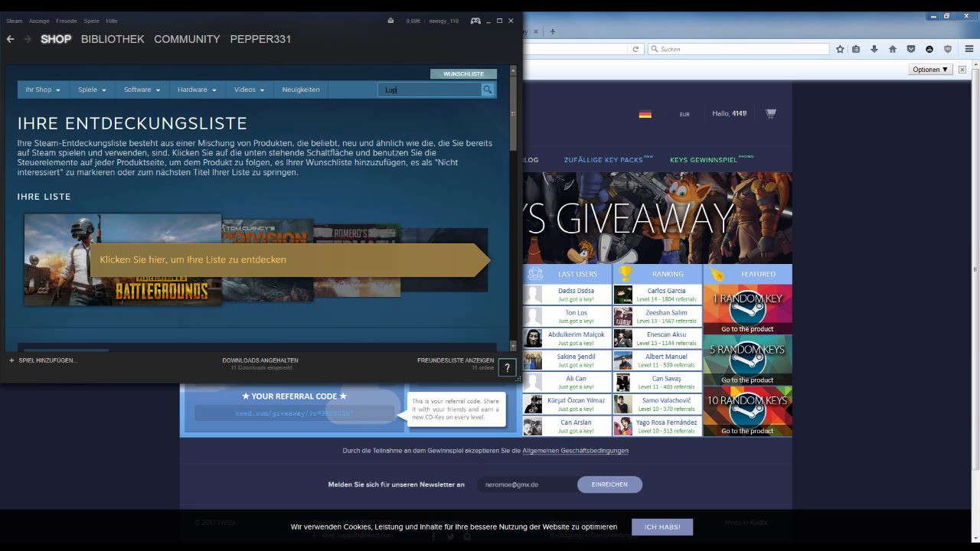Open the Freunde menu
Image resolution: width=980 pixels, height=551 pixels.
(67, 21)
